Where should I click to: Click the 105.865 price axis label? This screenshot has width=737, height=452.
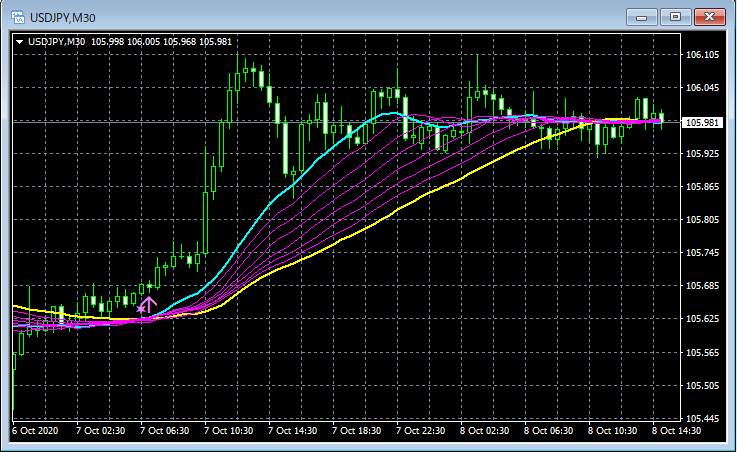click(702, 187)
